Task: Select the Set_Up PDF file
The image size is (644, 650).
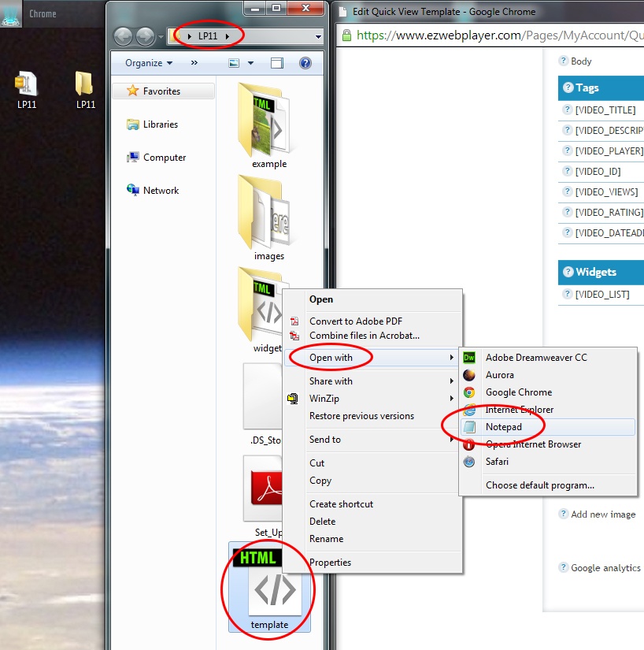Action: [x=265, y=496]
